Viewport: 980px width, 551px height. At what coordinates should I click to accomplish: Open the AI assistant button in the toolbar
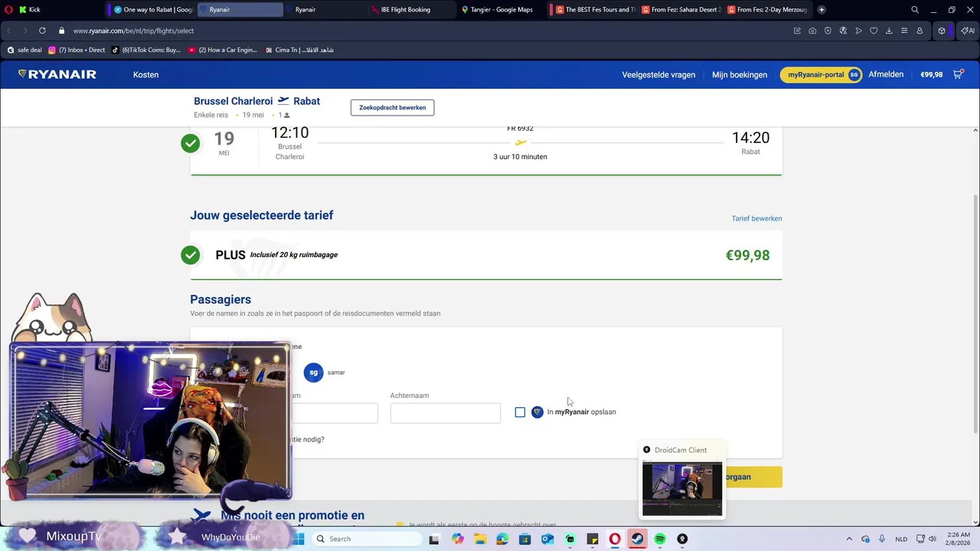pos(968,31)
